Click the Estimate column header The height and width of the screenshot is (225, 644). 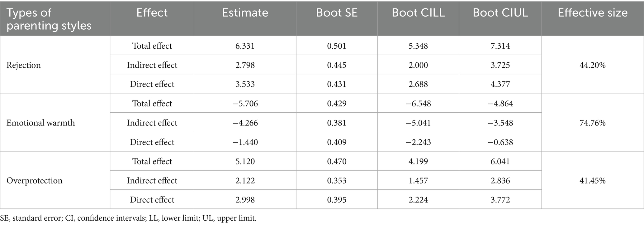coord(245,13)
